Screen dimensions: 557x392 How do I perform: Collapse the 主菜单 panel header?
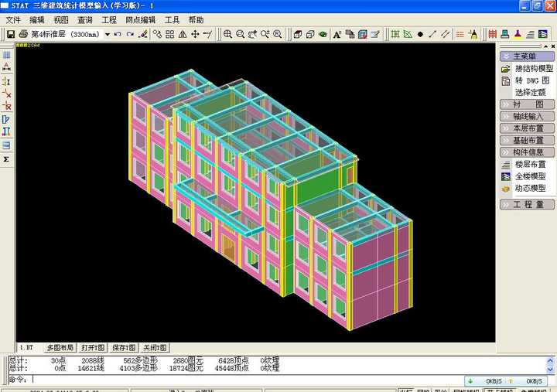tap(527, 56)
